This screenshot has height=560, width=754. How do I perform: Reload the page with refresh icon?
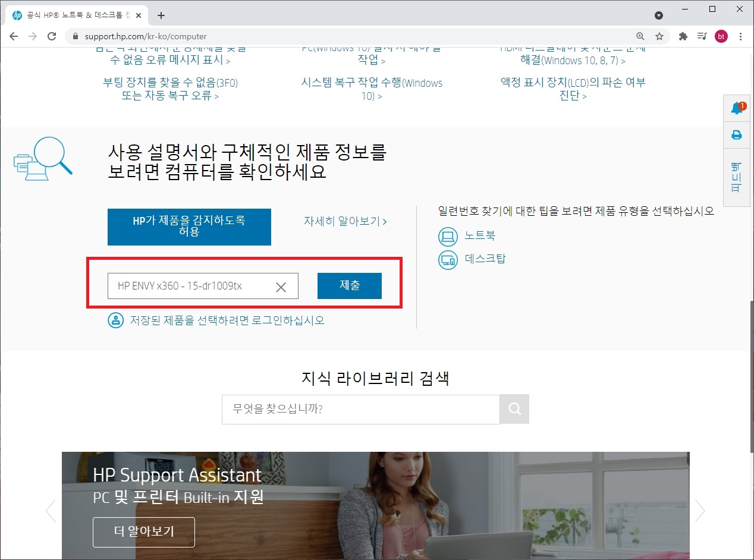[52, 36]
